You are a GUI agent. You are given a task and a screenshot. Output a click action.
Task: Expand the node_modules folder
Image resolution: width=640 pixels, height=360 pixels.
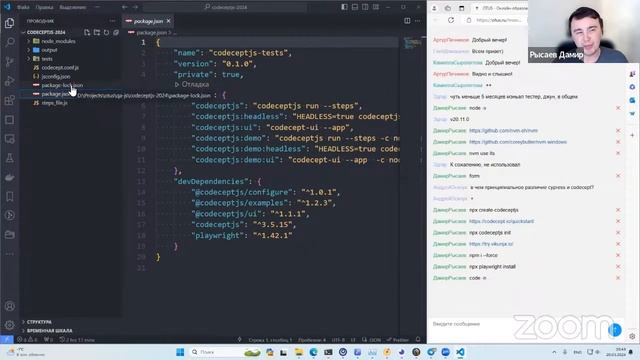pos(58,41)
